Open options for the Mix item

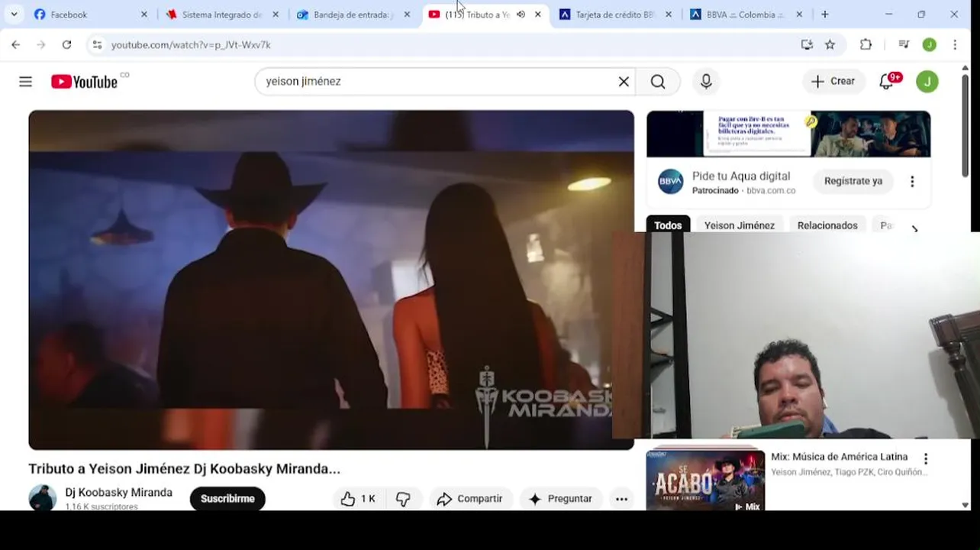pos(926,459)
